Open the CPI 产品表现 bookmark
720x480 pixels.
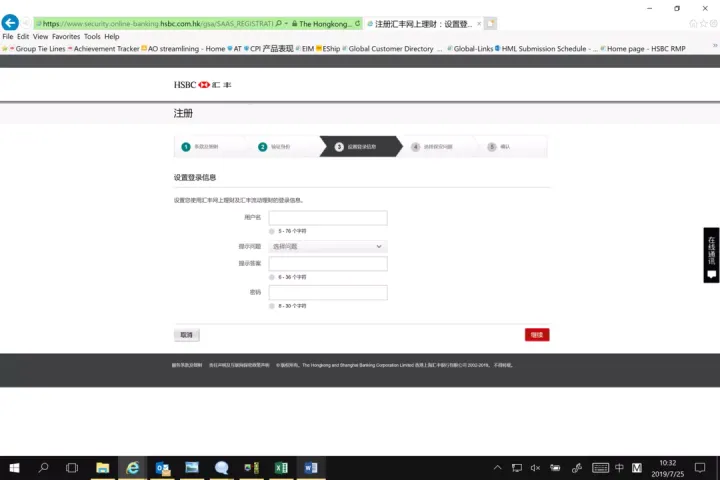pos(269,49)
